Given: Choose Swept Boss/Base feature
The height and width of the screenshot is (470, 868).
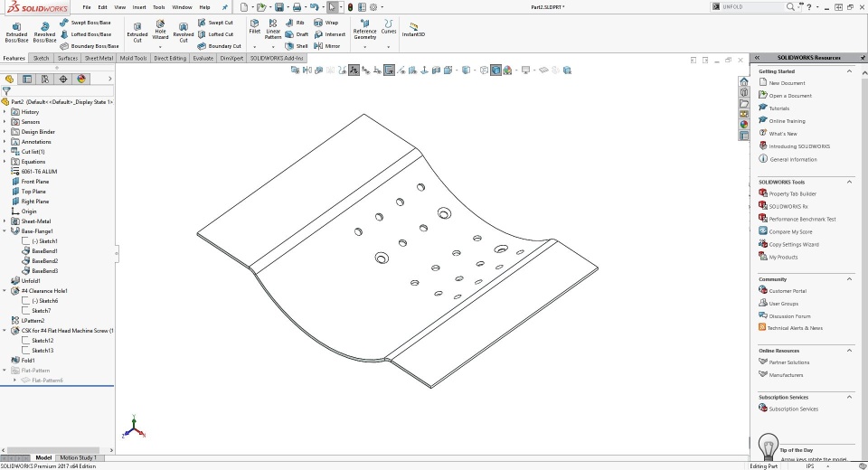Looking at the screenshot, I should coord(85,23).
